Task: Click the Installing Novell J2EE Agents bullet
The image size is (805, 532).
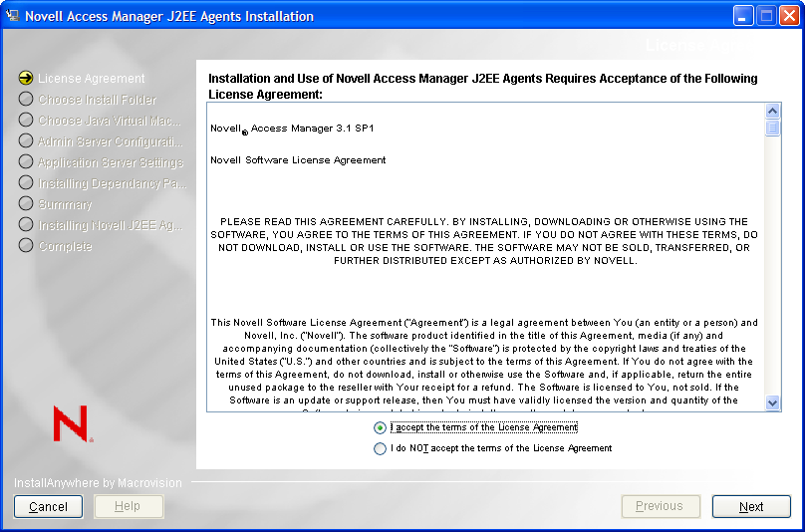Action: 26,224
